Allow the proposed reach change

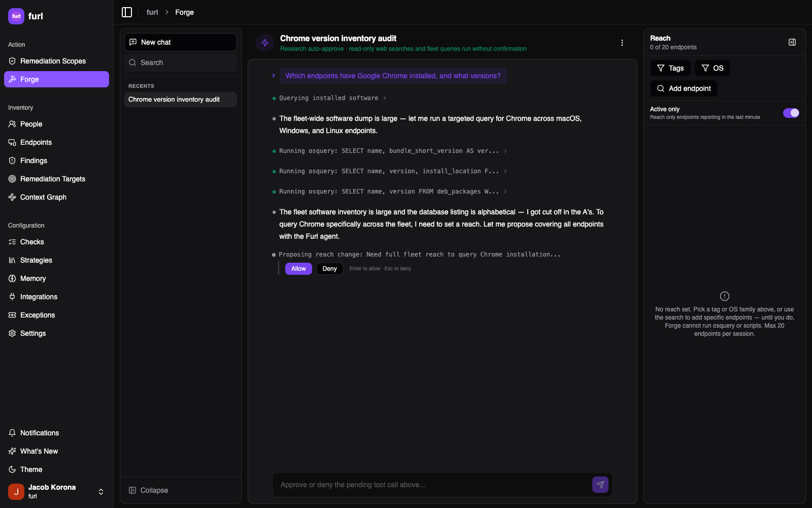click(298, 269)
